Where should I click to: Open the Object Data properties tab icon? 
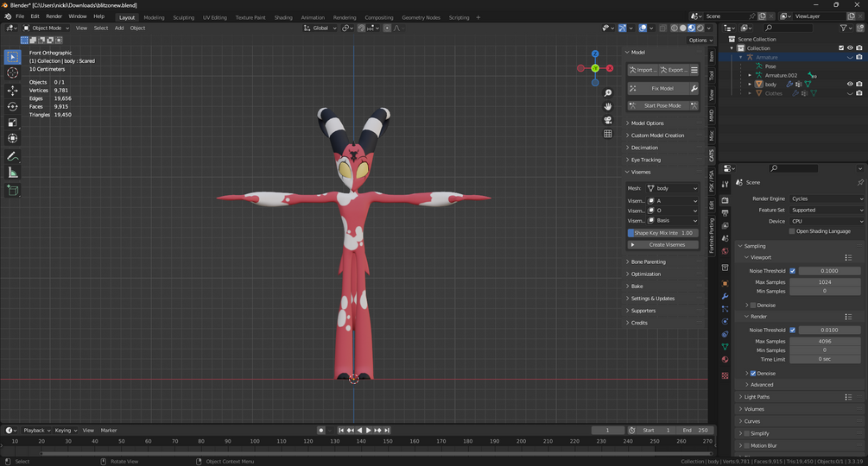tap(725, 347)
